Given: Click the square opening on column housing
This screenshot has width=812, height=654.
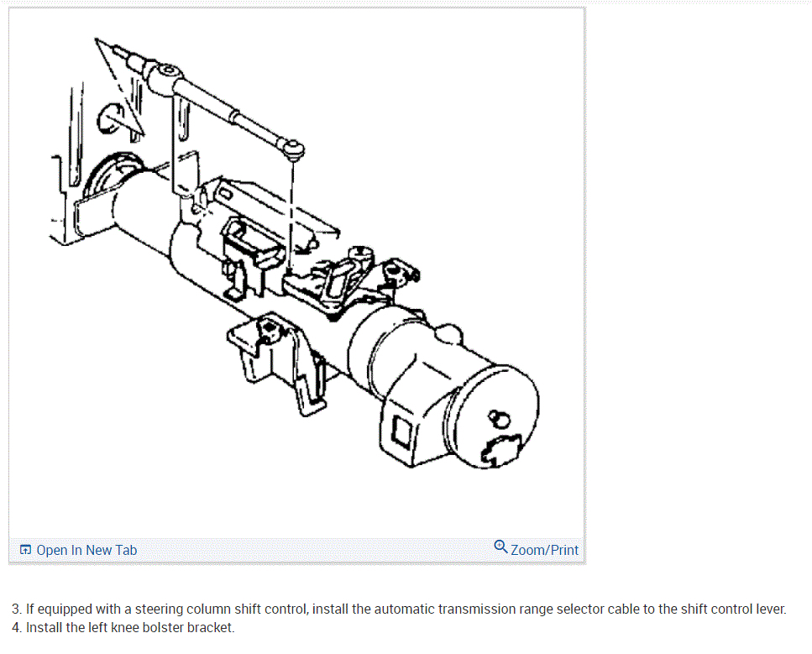Looking at the screenshot, I should coord(402,432).
